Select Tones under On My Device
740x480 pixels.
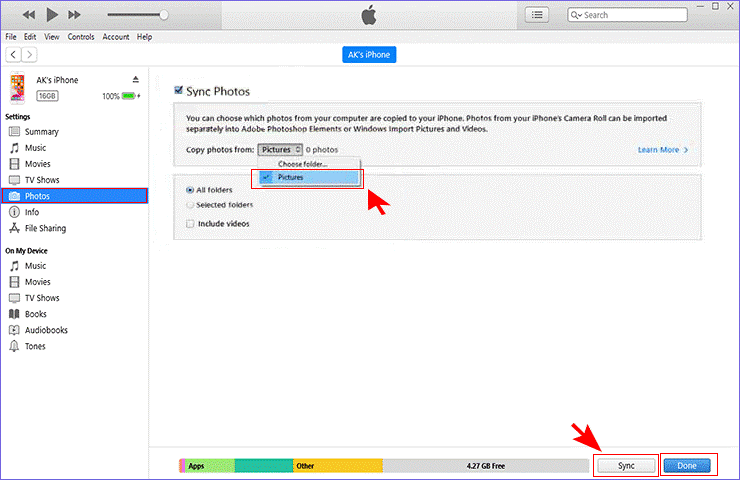(75, 346)
